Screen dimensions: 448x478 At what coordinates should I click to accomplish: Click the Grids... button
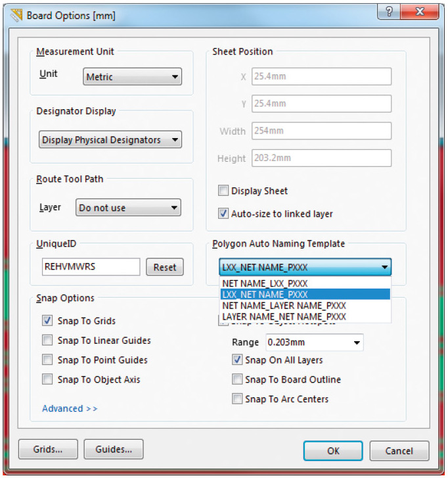[48, 450]
